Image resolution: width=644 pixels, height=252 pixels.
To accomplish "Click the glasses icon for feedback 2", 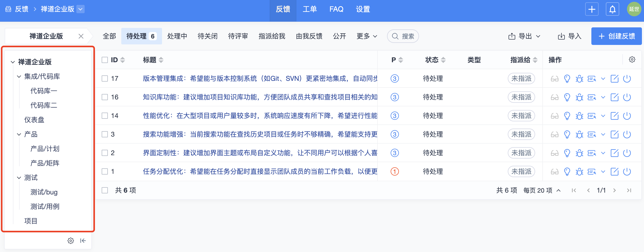I will point(554,153).
